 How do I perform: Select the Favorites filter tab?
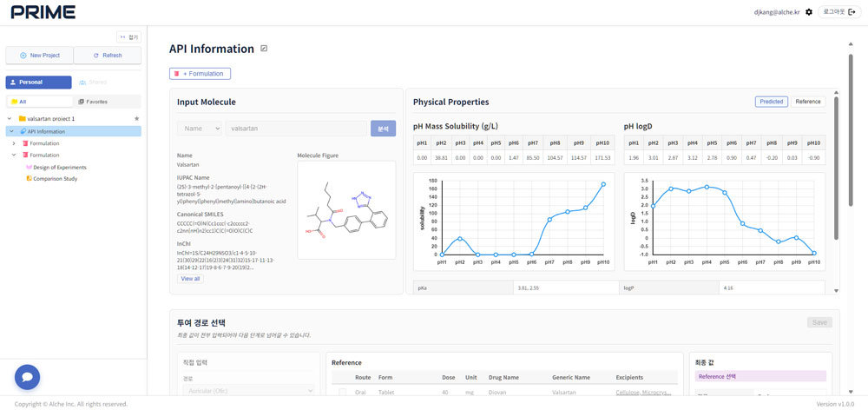point(107,102)
